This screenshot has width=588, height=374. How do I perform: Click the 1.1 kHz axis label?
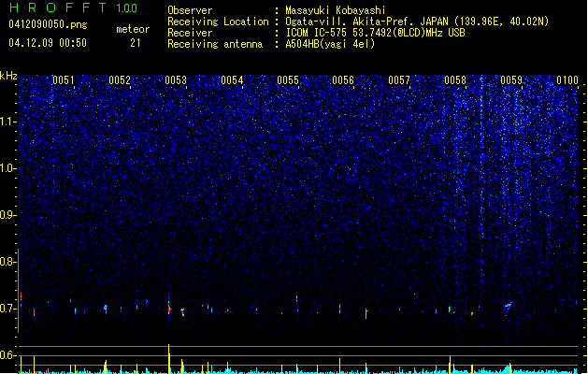pyautogui.click(x=7, y=122)
